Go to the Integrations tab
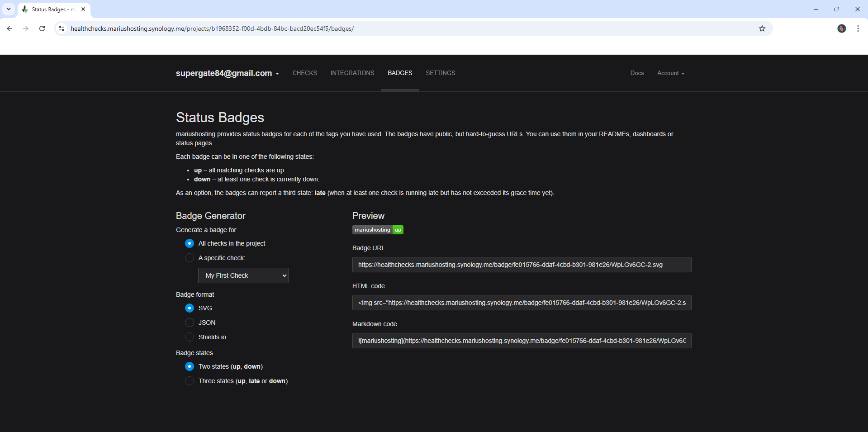Screen dimensions: 868x432 pyautogui.click(x=352, y=73)
